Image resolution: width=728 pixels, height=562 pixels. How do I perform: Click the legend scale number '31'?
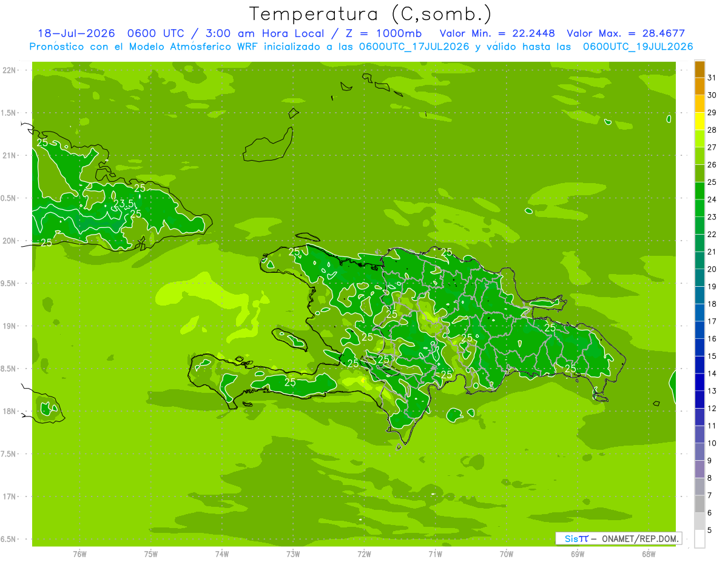click(712, 78)
